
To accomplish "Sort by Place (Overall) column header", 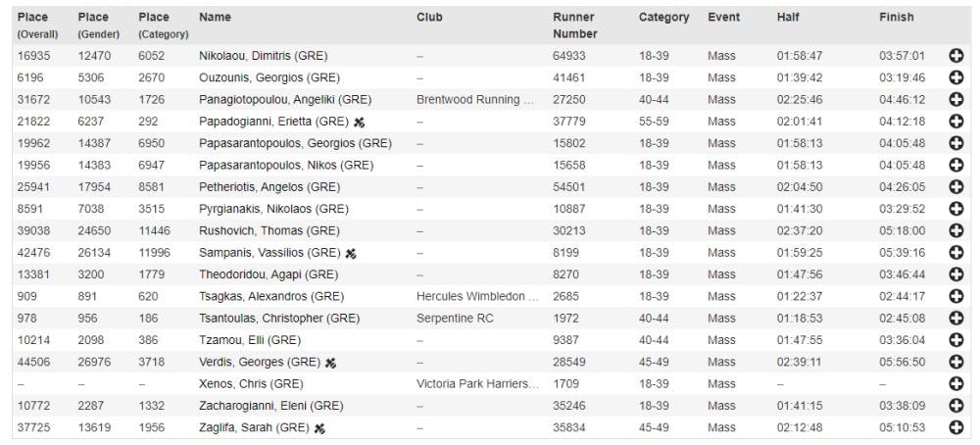I will [x=33, y=25].
